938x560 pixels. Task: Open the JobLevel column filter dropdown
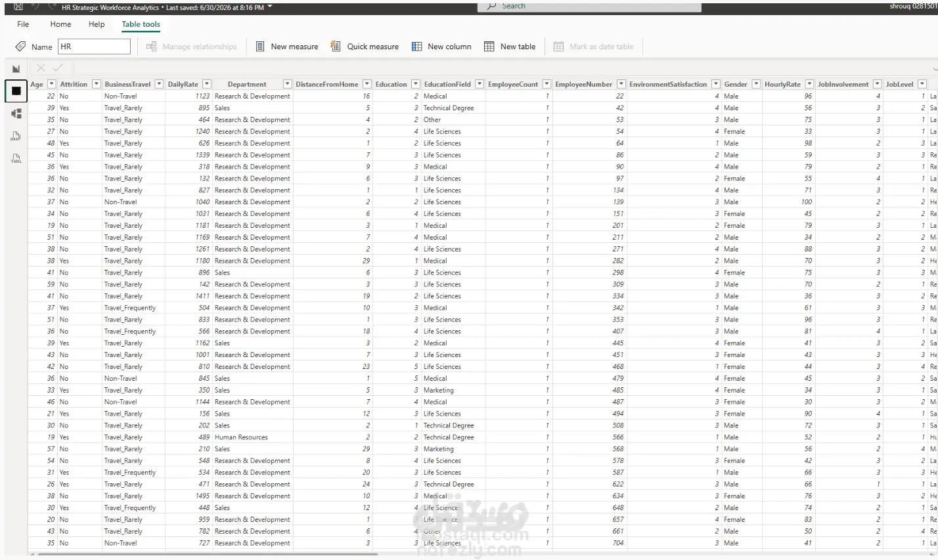[922, 84]
